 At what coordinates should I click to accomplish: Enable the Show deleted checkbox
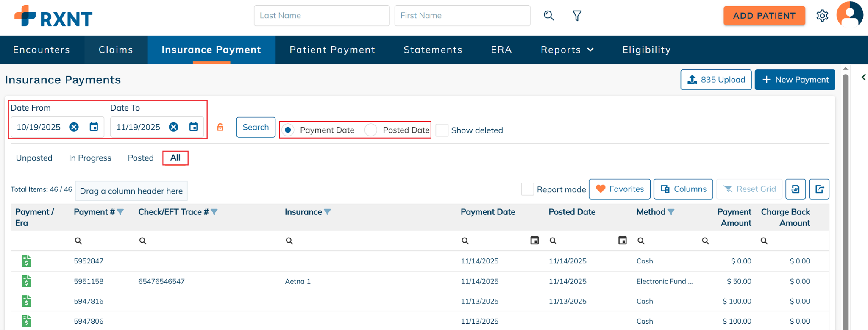click(x=442, y=130)
